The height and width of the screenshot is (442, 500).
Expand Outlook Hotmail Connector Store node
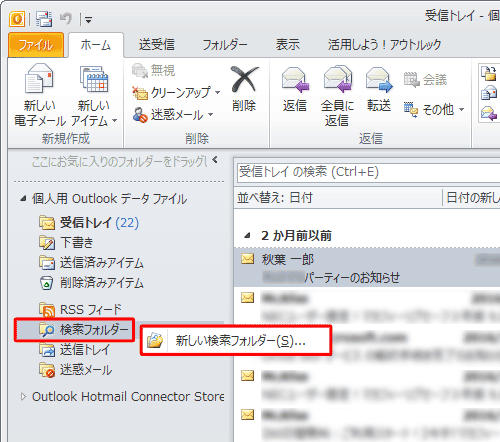[23, 396]
